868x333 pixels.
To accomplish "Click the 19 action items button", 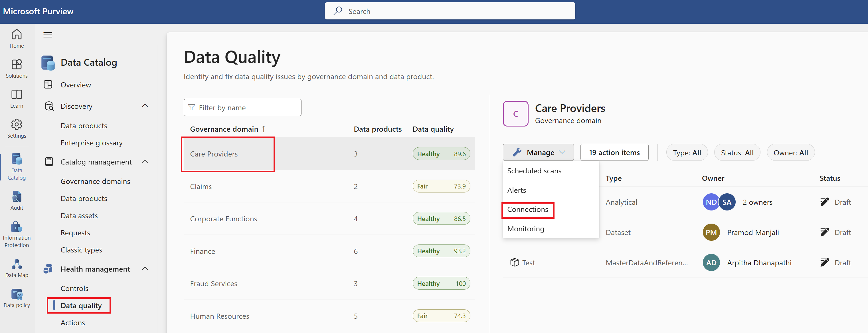I will [614, 153].
